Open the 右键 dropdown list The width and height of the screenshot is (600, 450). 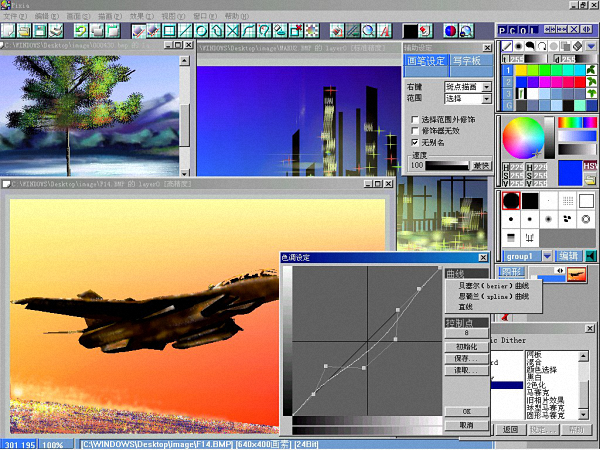point(487,88)
